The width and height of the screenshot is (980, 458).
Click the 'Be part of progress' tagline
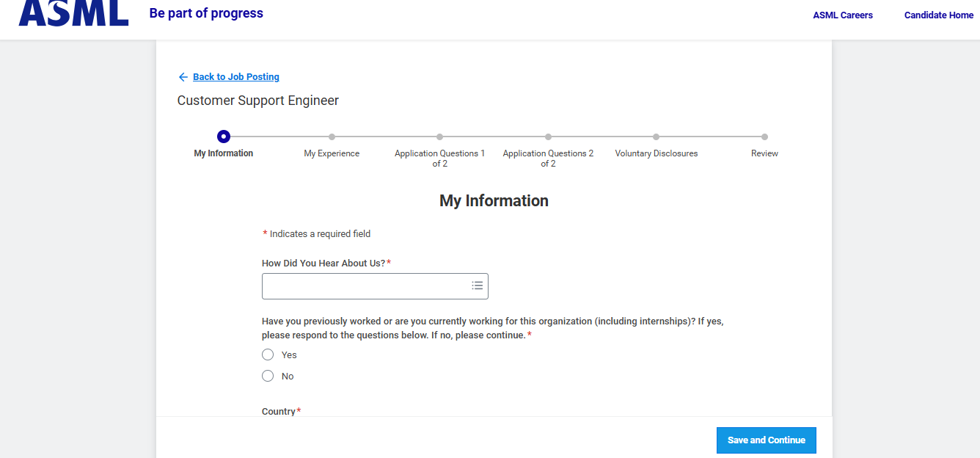tap(206, 13)
